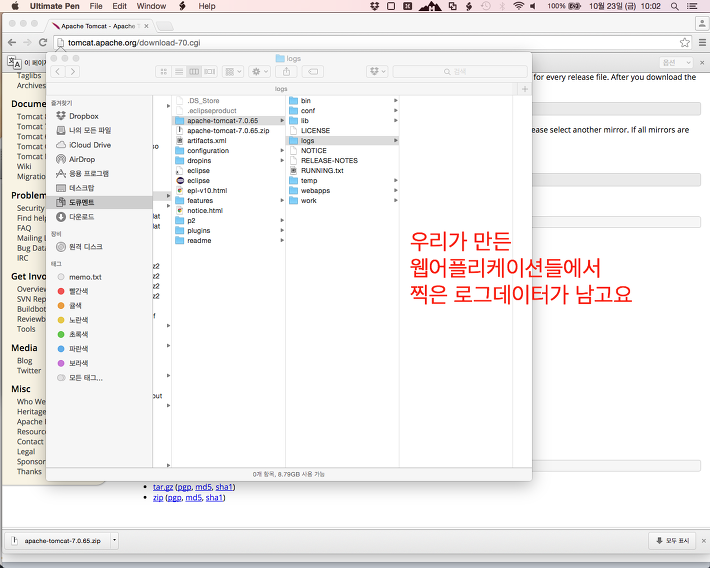
Task: Select blue 파란색 tag
Action: coord(72,349)
